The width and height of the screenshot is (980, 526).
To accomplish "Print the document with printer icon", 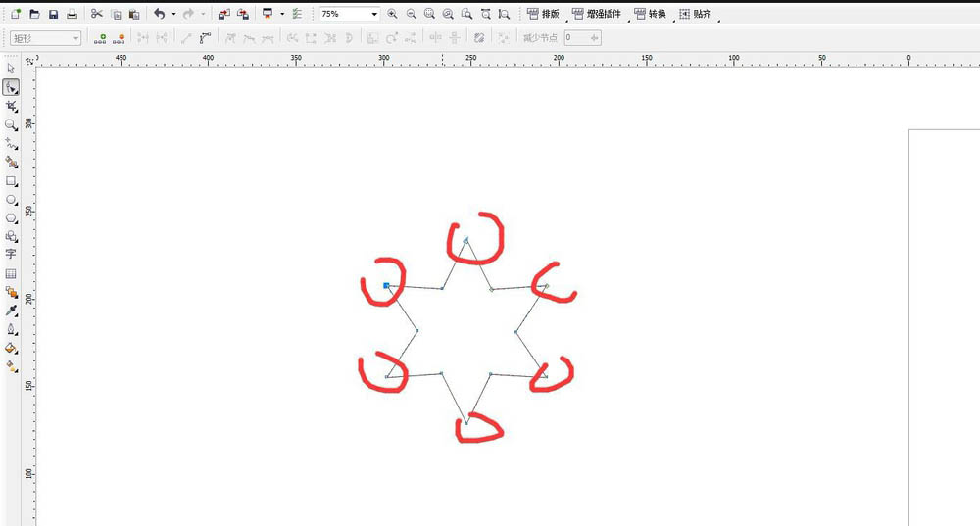I will click(73, 14).
